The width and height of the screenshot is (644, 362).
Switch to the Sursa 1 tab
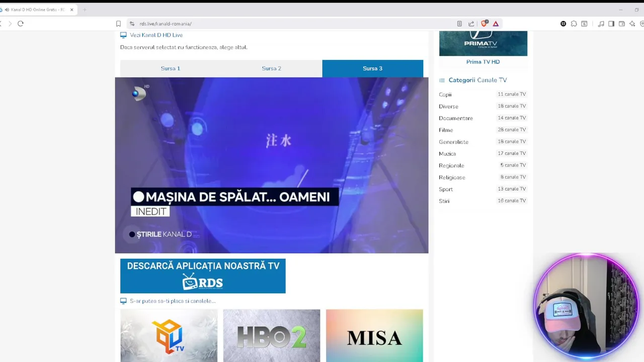(171, 68)
